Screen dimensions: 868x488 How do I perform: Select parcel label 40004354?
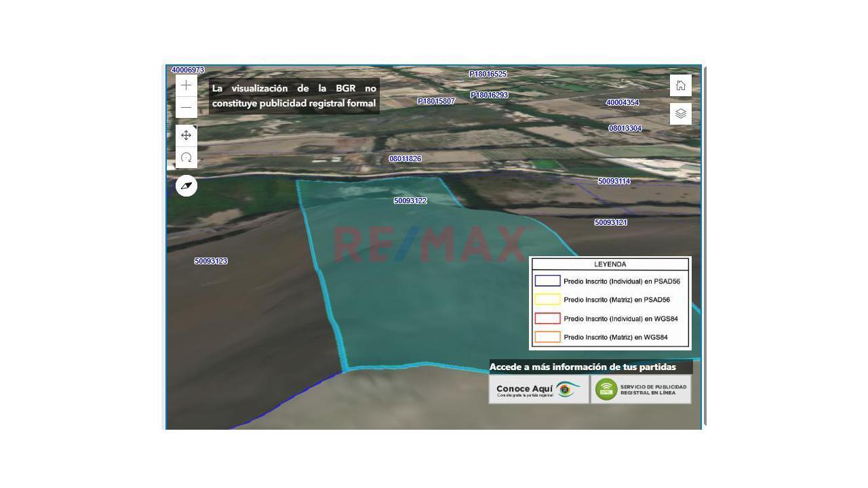coord(623,102)
